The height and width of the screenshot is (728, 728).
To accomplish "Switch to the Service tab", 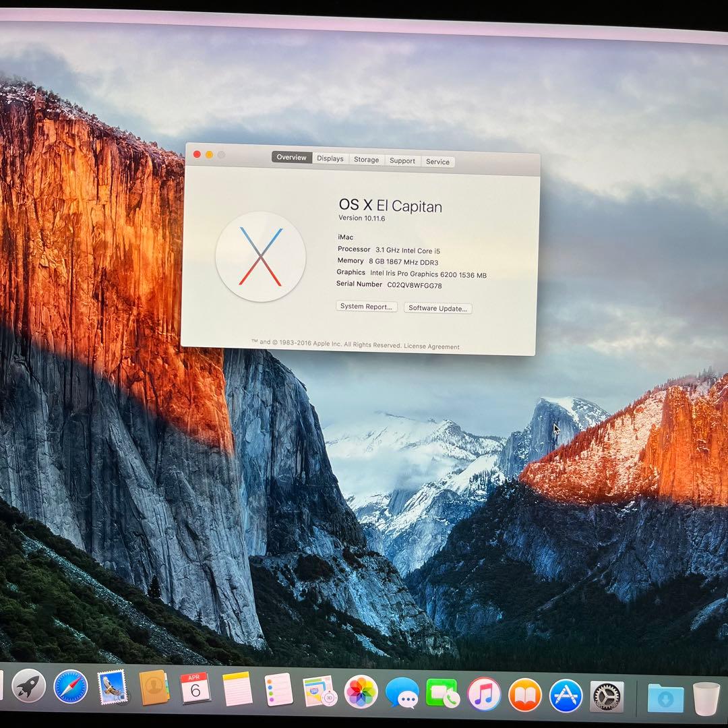I will coord(438,161).
